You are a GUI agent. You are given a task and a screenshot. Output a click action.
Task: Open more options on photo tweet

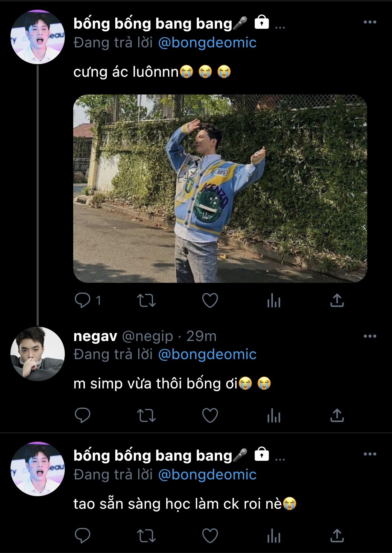pos(370,22)
